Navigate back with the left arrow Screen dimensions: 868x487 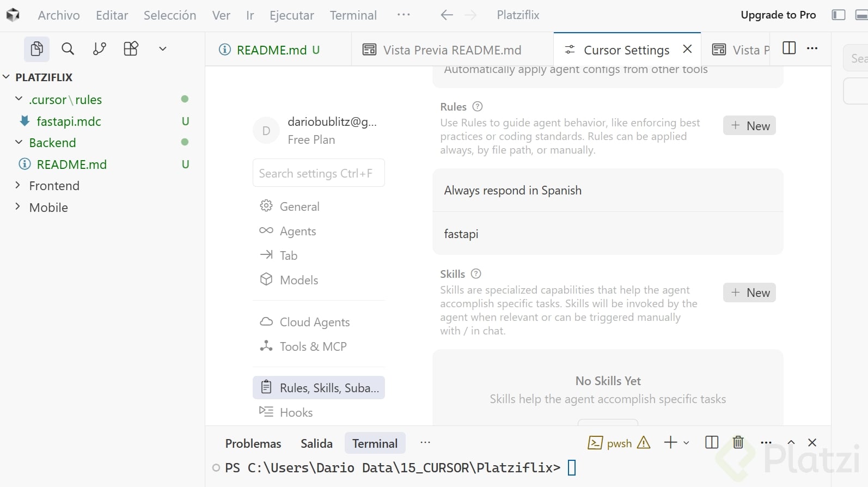[x=447, y=15]
